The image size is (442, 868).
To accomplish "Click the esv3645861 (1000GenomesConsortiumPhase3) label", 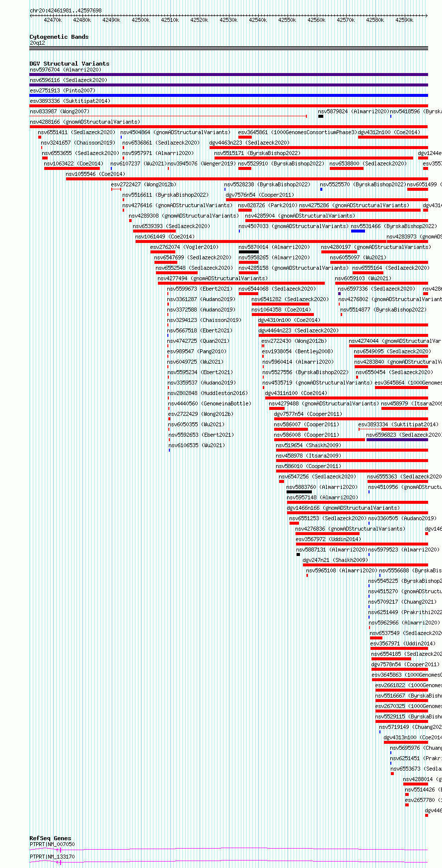I will tap(297, 132).
